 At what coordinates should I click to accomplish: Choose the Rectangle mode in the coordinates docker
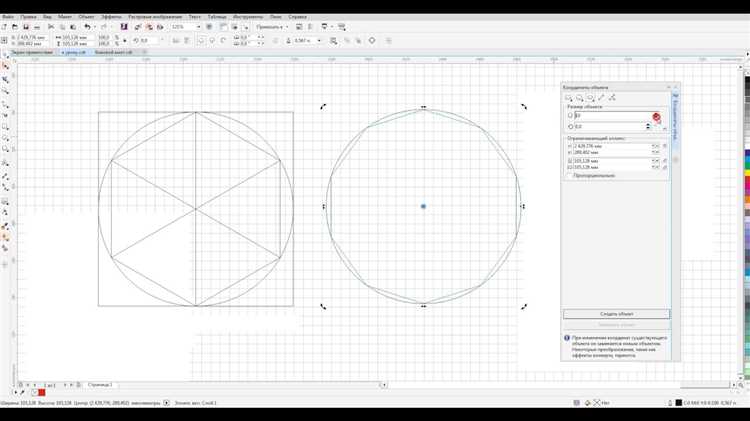569,98
